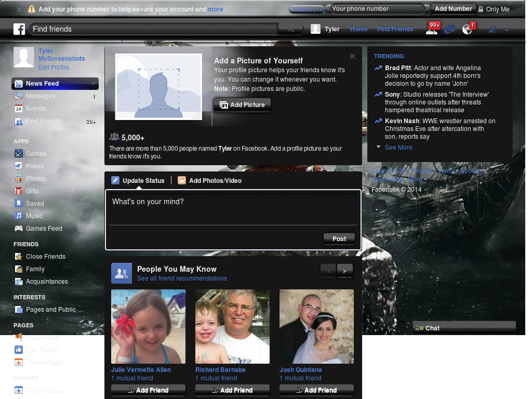The image size is (532, 399).
Task: Open the Sony trending topic
Action: [436, 102]
